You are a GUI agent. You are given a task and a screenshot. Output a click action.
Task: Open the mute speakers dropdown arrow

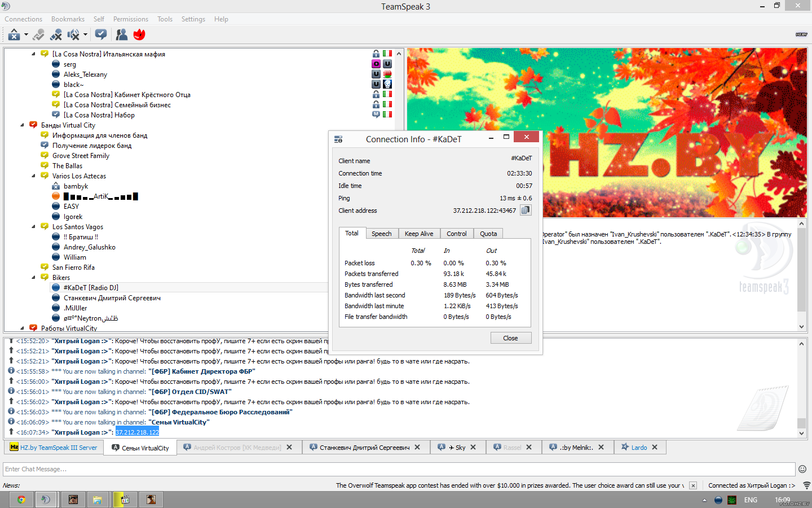tap(85, 35)
